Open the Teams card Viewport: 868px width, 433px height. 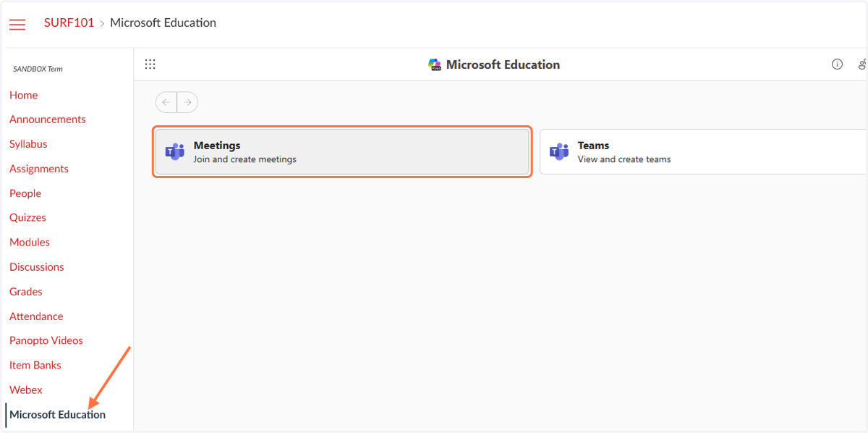tap(703, 151)
